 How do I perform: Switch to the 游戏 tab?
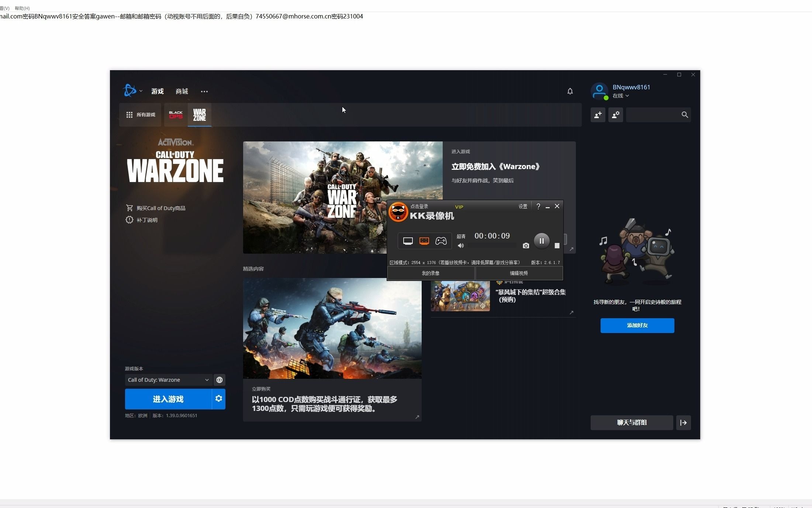click(x=158, y=91)
